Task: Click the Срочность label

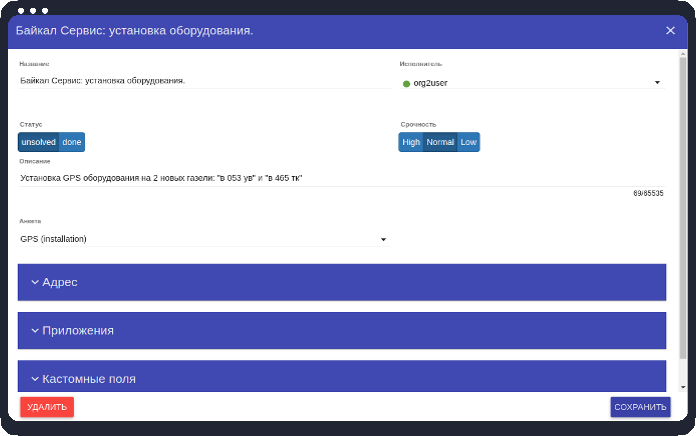Action: [418, 124]
